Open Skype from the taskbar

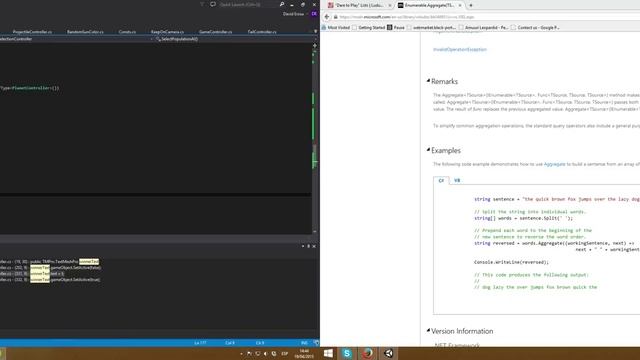347,353
